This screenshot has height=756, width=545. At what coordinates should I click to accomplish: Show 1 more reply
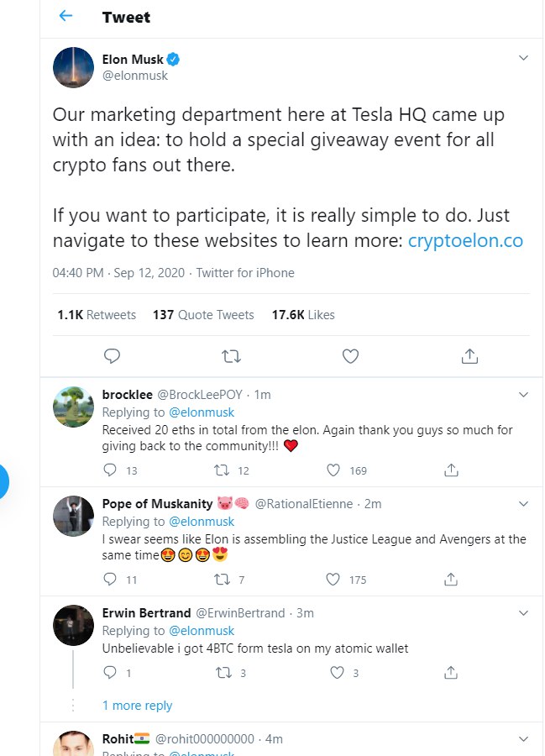point(137,706)
